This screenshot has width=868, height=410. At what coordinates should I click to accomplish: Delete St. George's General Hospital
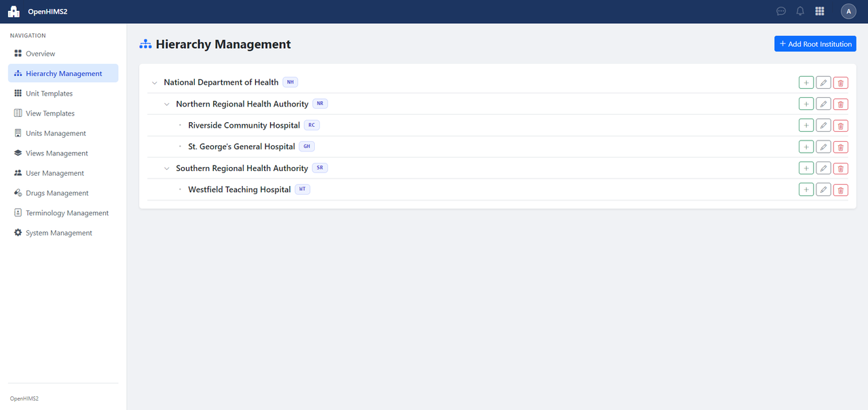[841, 147]
